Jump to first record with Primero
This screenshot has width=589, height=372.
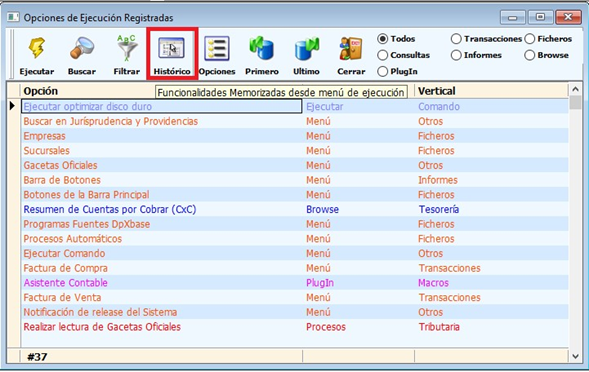[x=262, y=48]
